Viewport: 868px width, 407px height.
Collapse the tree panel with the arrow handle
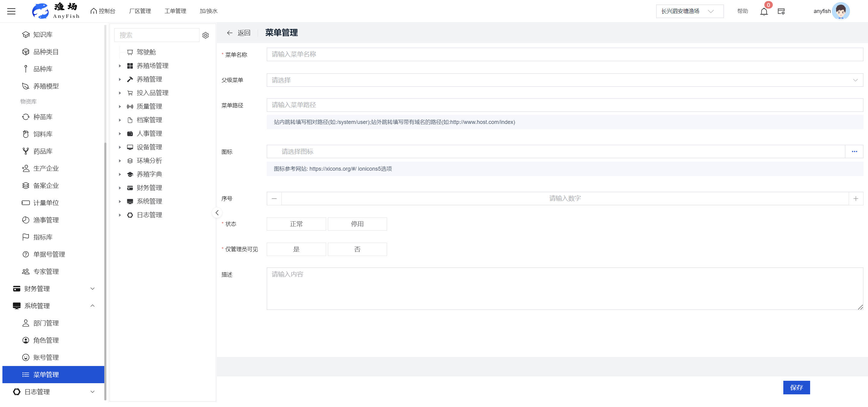(217, 213)
